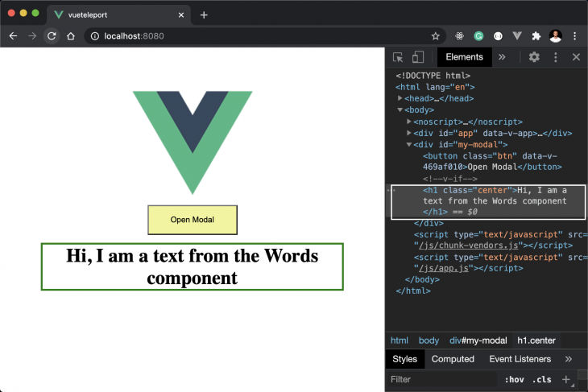Open the Event Listeners tab
Image resolution: width=588 pixels, height=392 pixels.
520,359
